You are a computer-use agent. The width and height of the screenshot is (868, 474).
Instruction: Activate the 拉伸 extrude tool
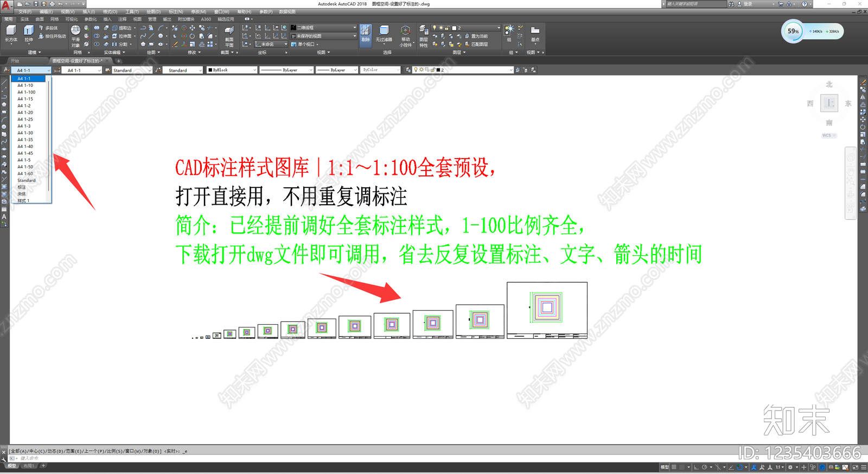29,34
